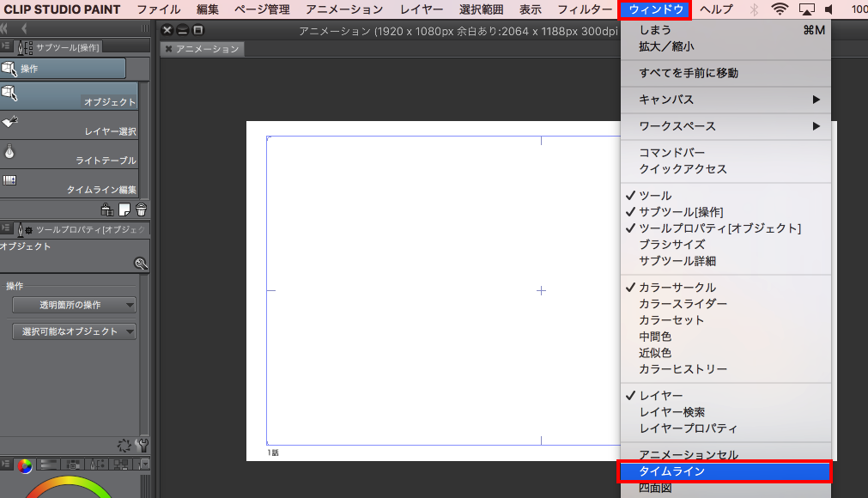Click the trash icon to delete sub tool

click(141, 210)
